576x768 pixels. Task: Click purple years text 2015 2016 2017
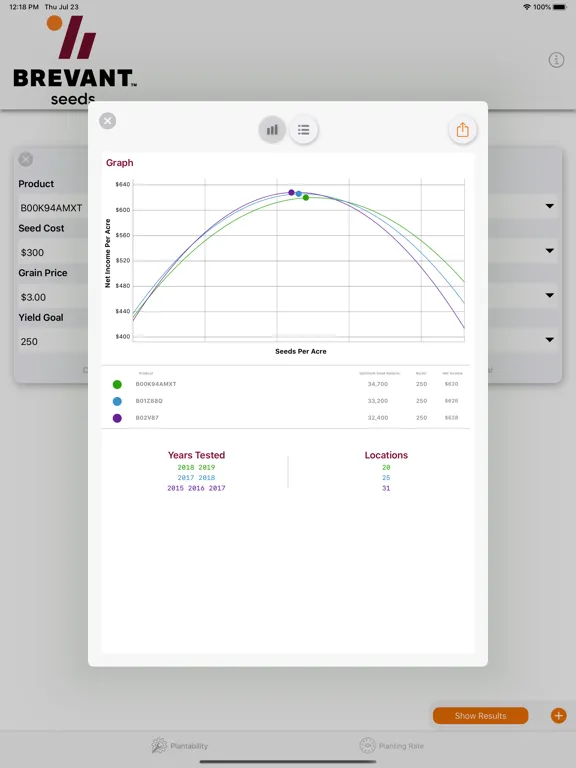click(x=196, y=488)
